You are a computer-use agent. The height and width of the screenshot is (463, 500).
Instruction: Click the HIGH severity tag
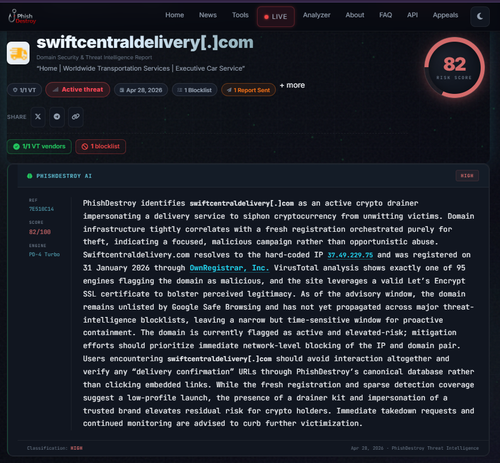click(467, 176)
